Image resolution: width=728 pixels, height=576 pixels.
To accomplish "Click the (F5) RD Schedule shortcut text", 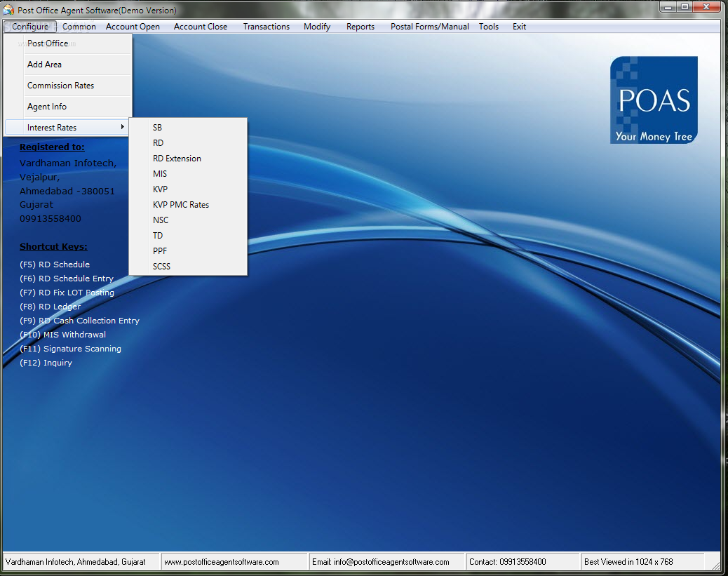I will point(55,264).
